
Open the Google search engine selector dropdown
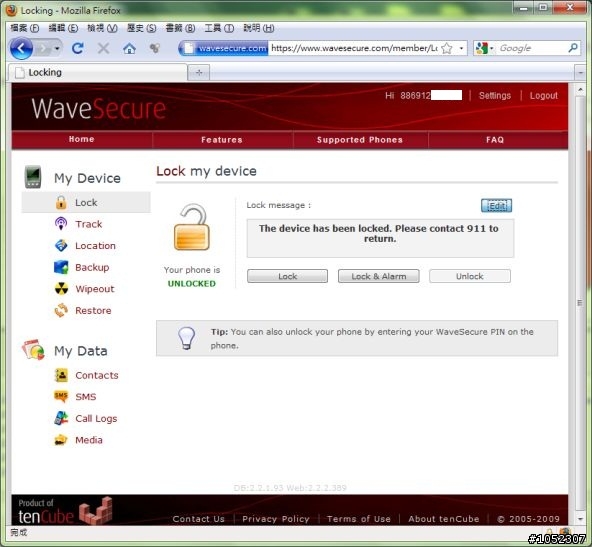tap(485, 48)
